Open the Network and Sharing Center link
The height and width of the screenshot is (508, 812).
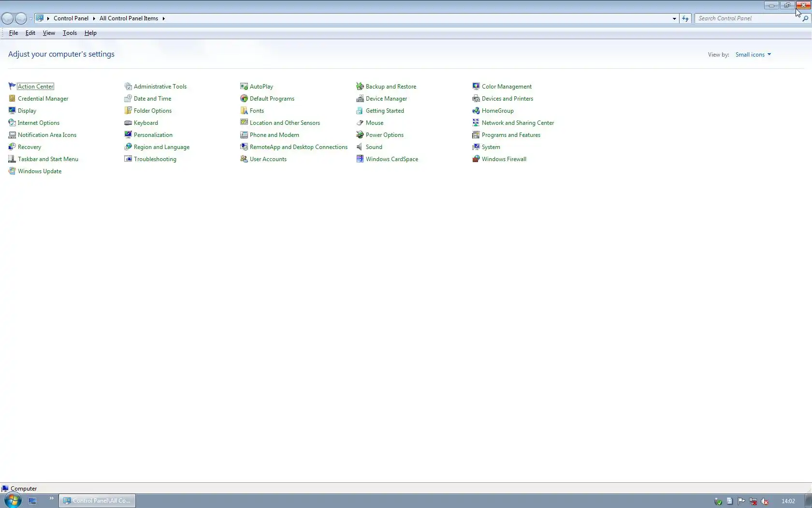pos(518,123)
